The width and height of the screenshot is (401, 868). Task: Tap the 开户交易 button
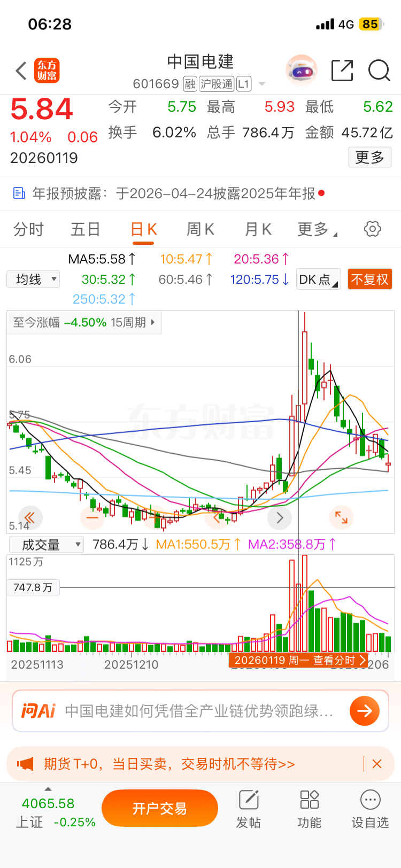point(160,808)
